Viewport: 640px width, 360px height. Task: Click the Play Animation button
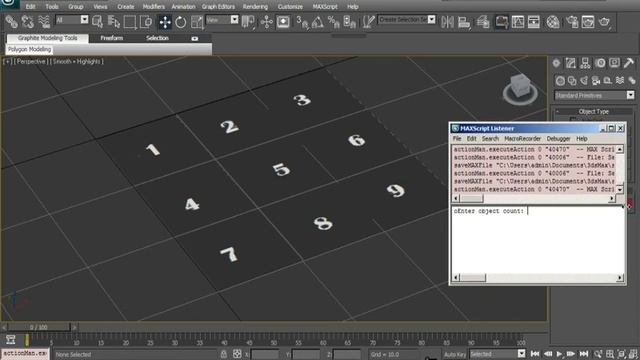coord(560,354)
